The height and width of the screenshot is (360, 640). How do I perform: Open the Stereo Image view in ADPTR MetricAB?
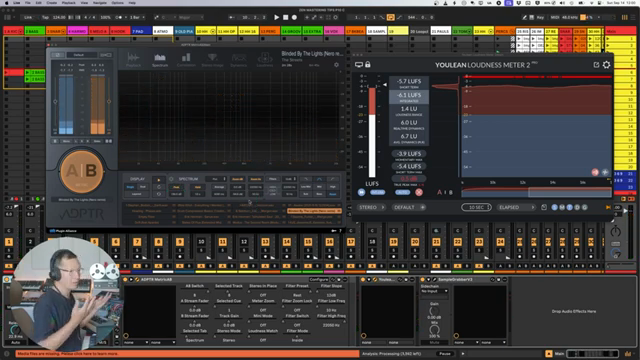[x=212, y=60]
